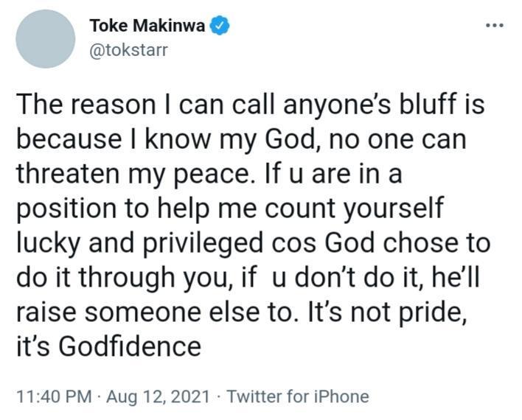Screen dimensions: 522x420
Task: Click the blue verified badge
Action: [x=220, y=25]
